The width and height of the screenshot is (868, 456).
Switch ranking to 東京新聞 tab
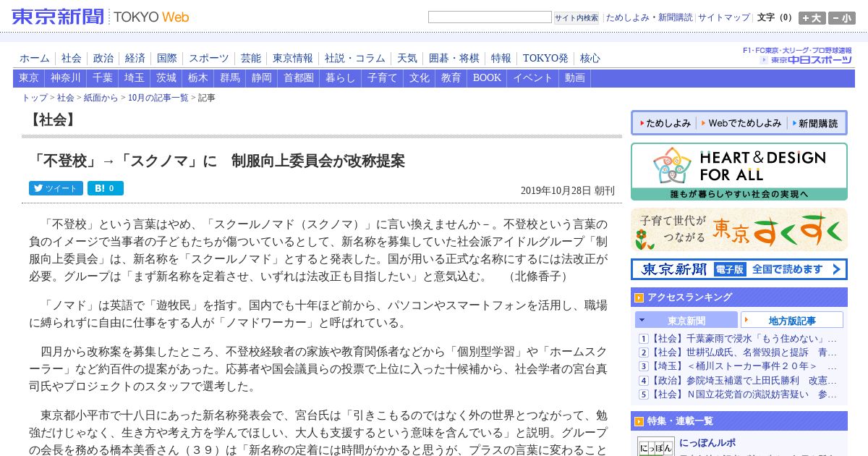pos(686,320)
